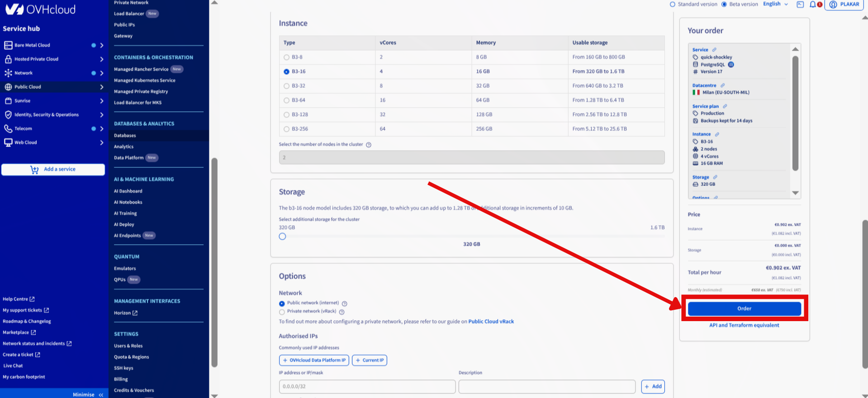Click the PostgreSQL info badge icon
This screenshot has height=398, width=868.
[x=731, y=65]
